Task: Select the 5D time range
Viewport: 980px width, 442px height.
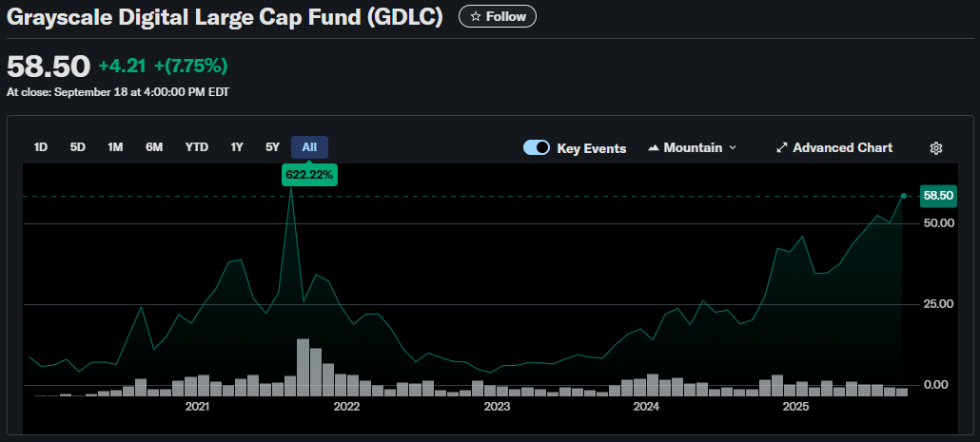Action: click(x=78, y=147)
